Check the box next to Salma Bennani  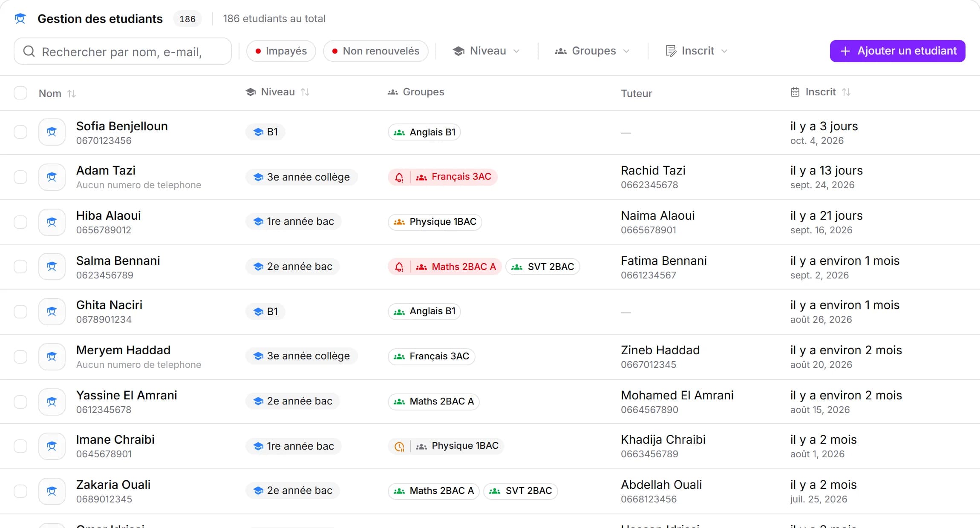tap(20, 267)
